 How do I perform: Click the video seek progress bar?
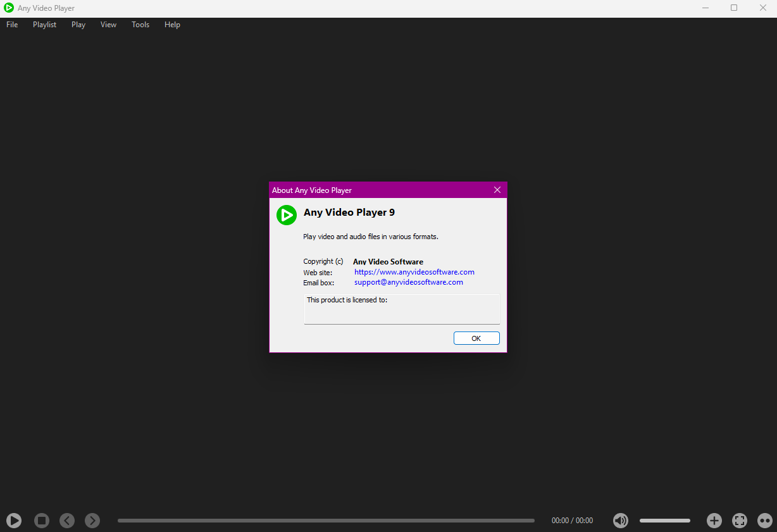[x=326, y=521]
